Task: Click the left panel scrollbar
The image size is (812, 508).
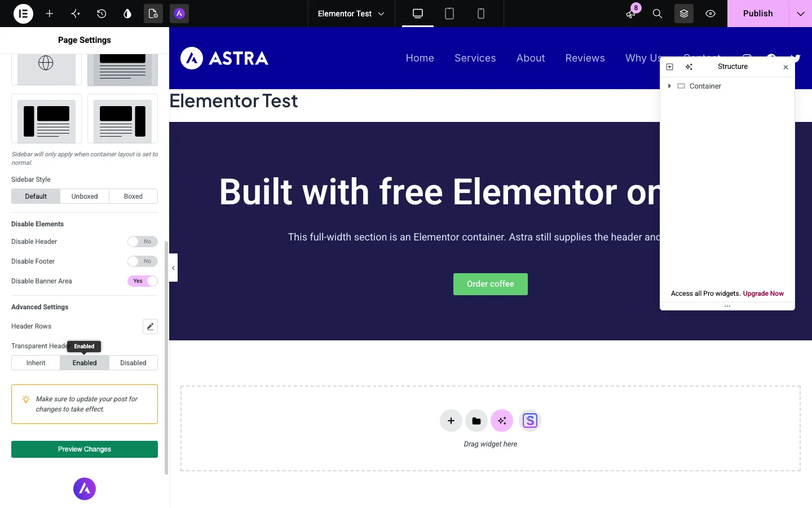Action: point(166,358)
